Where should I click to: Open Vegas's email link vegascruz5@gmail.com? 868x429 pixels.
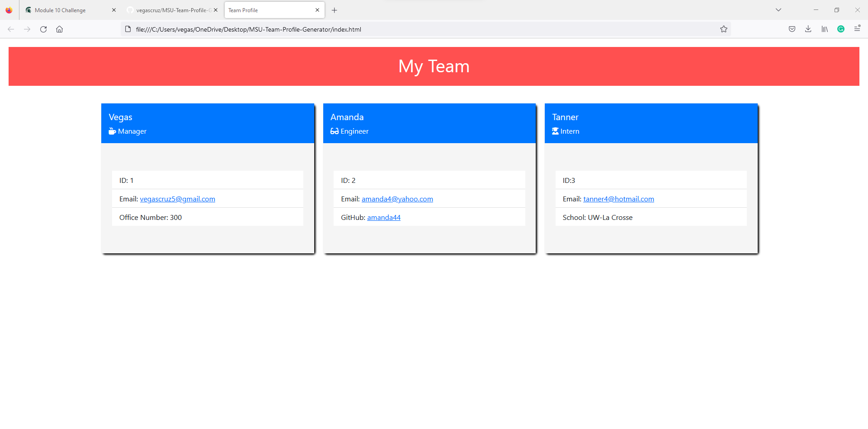point(177,199)
